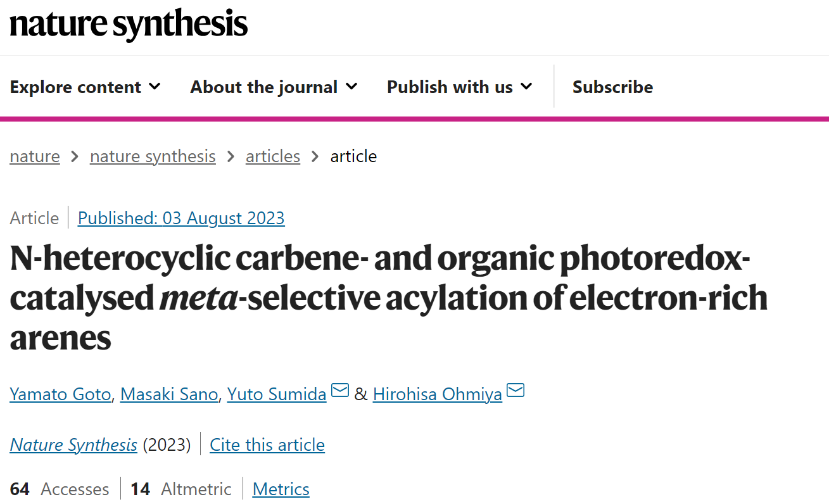829x504 pixels.
Task: Navigate to the articles breadcrumb
Action: 273,156
